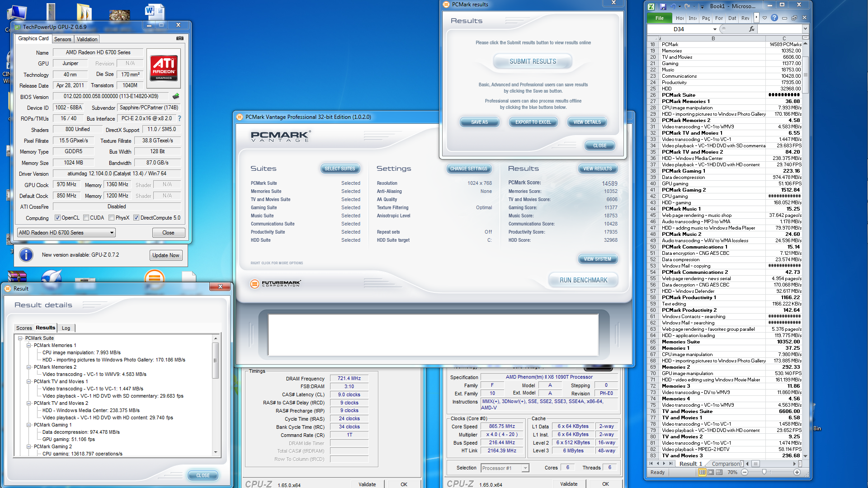Open the AMD Radeon HD 6700 Series dropdown

coord(66,233)
